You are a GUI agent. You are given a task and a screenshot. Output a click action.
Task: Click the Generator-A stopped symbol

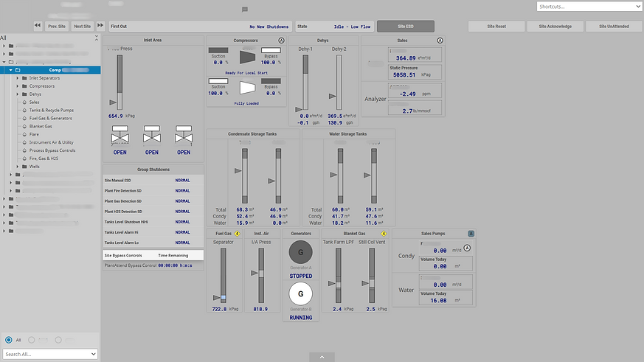pyautogui.click(x=301, y=252)
